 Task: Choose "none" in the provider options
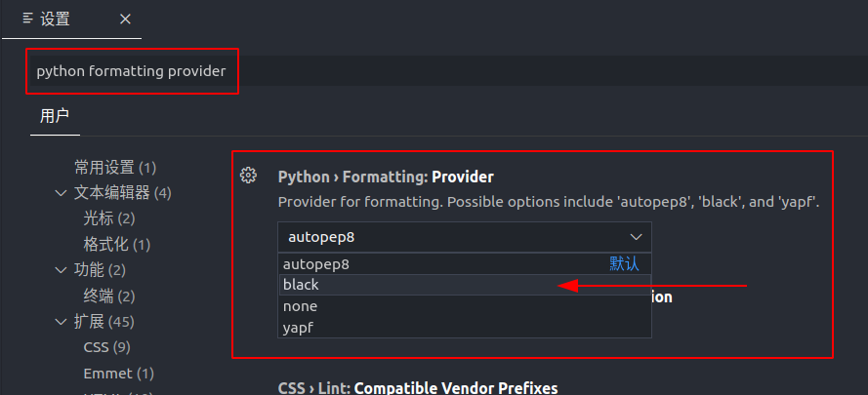pos(300,306)
